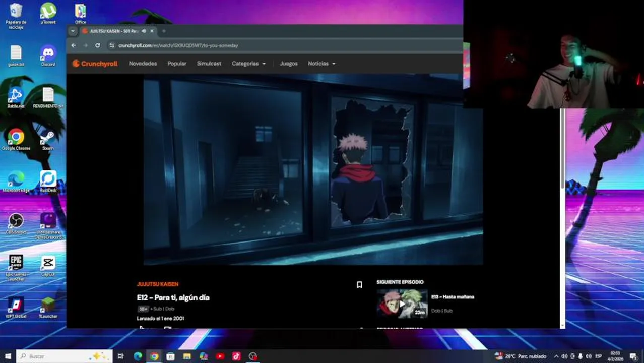644x363 pixels.
Task: Expand the Noticias dropdown
Action: pyautogui.click(x=321, y=64)
